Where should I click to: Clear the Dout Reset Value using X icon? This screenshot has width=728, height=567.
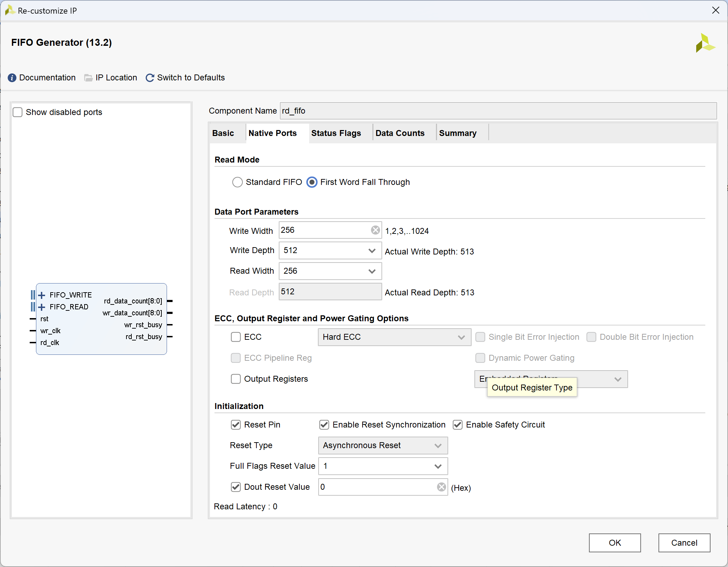pos(441,487)
